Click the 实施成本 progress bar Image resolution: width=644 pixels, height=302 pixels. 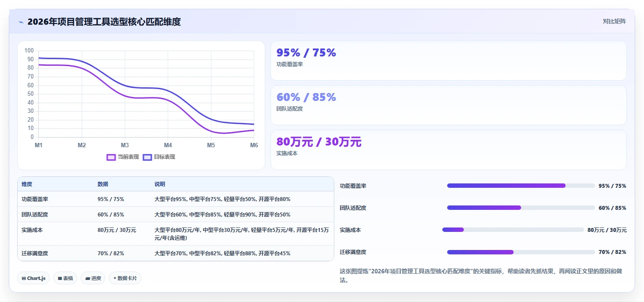tap(513, 230)
